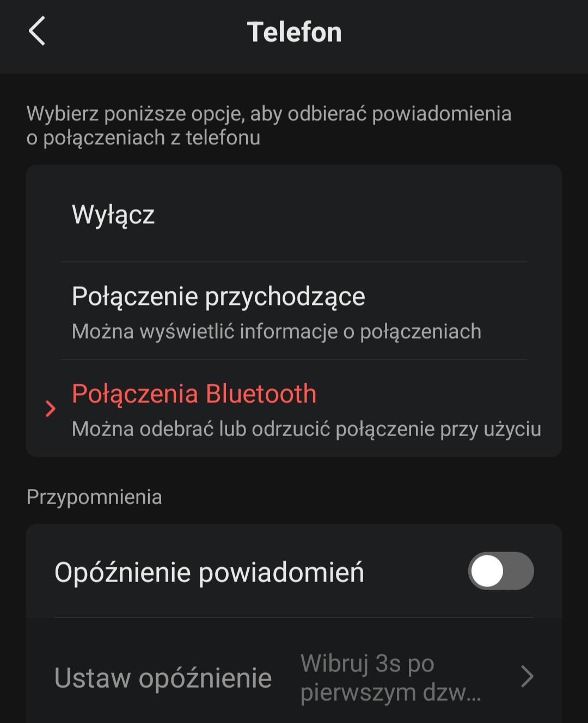Click the Telefon page title

point(294,32)
